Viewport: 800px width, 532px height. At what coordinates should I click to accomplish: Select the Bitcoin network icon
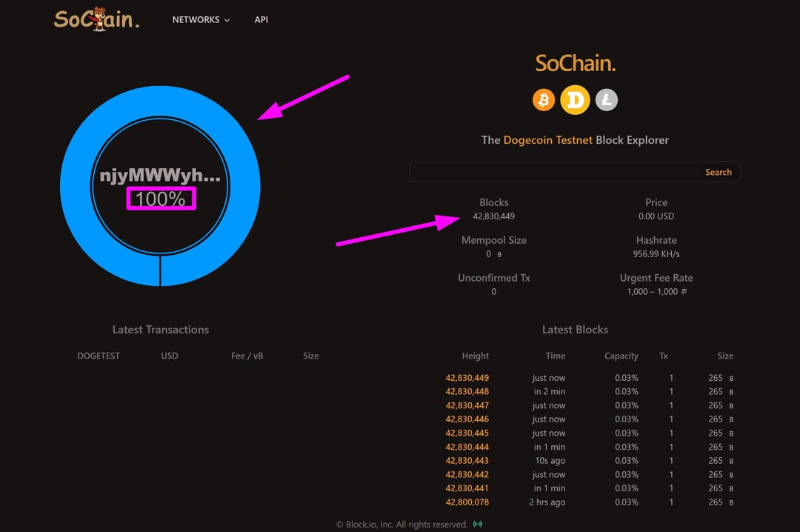click(544, 100)
